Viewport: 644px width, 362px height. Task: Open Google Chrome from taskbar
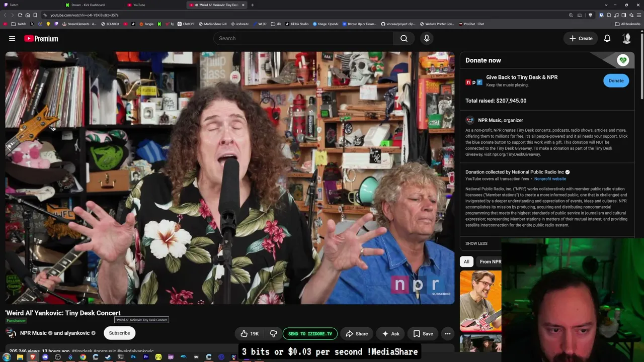[x=83, y=357]
